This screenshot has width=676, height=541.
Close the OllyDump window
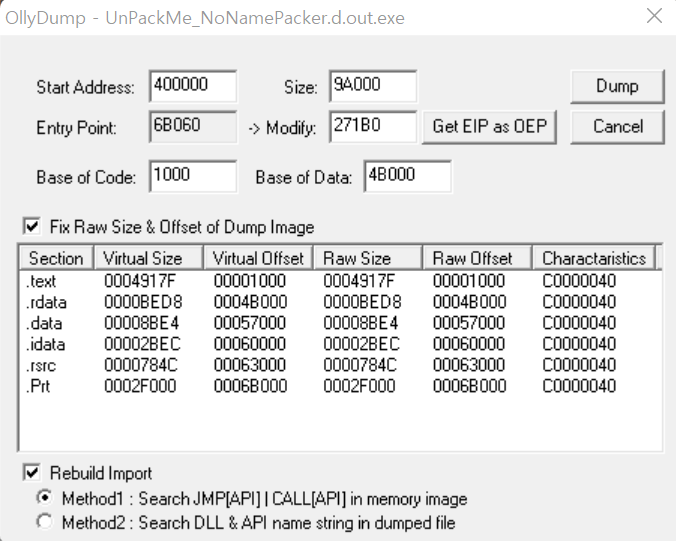[654, 16]
